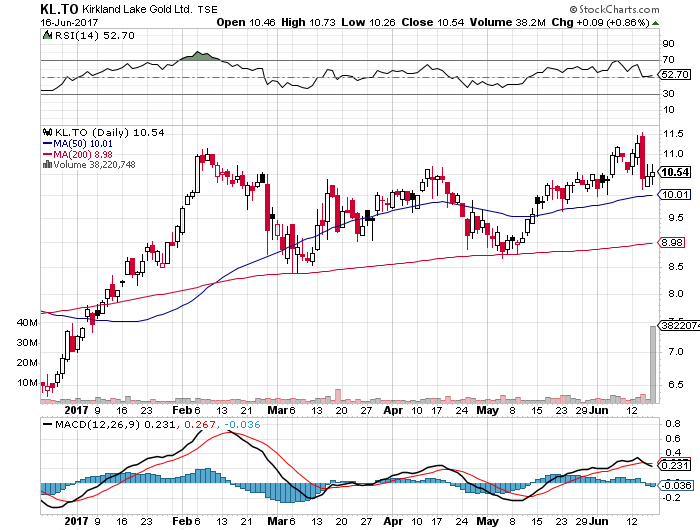Click the candlestick icon beside KL.TO (Daily)
The image size is (700, 530).
(47, 132)
